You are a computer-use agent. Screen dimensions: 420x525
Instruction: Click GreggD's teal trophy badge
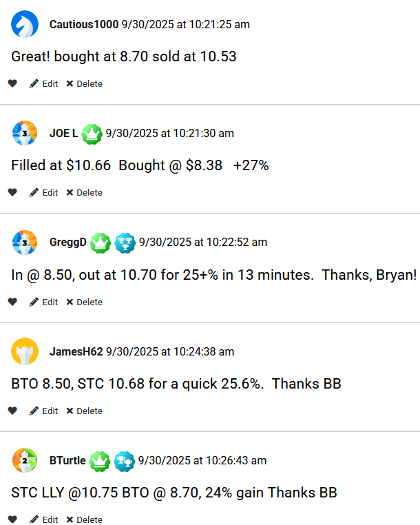pos(125,243)
